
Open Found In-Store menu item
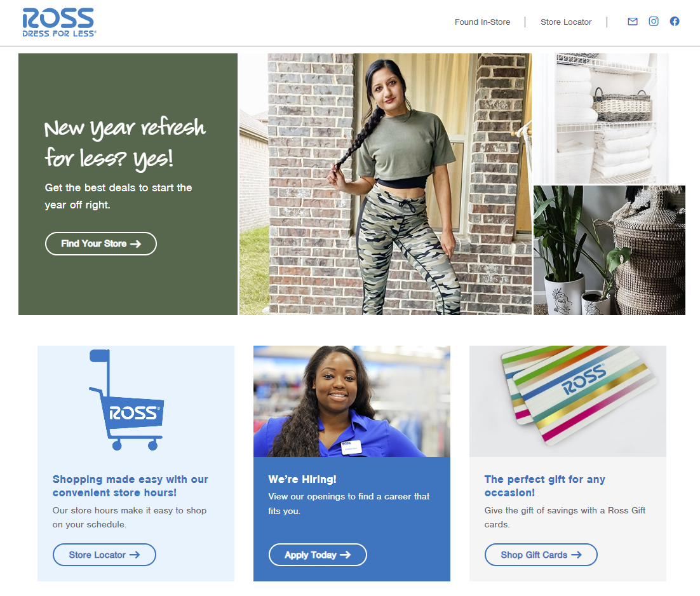(482, 22)
